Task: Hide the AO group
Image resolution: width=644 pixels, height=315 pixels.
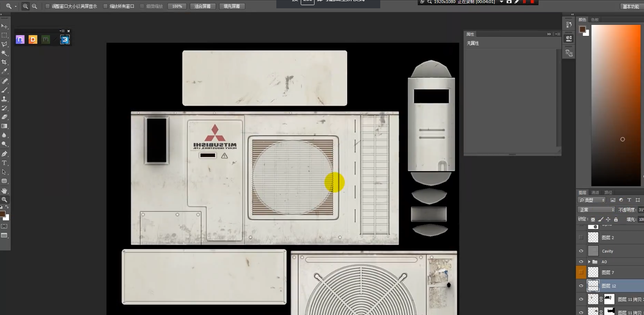Action: [x=581, y=261]
